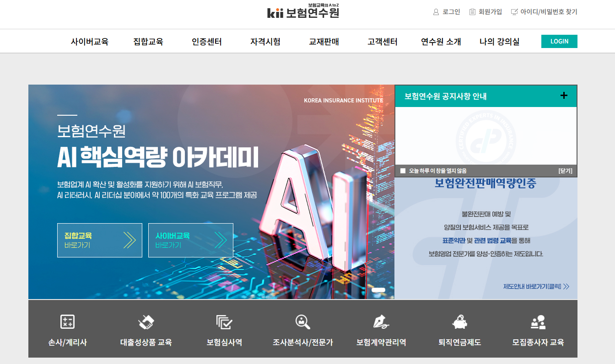Click the 보험심사역 label
Screen dimensions: 615x364
pos(224,343)
